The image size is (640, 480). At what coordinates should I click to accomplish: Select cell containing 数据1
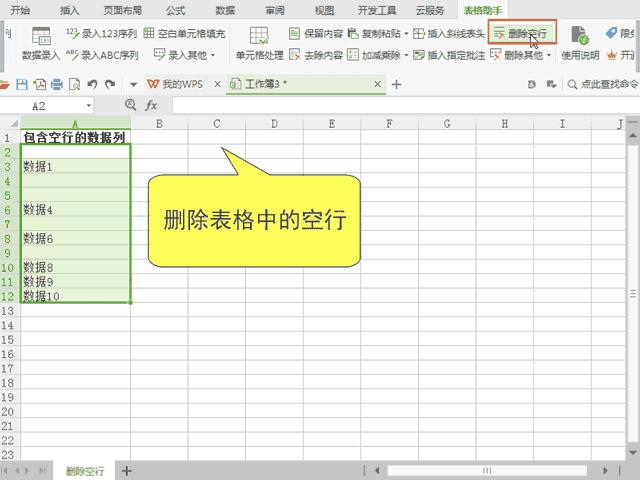tap(76, 166)
